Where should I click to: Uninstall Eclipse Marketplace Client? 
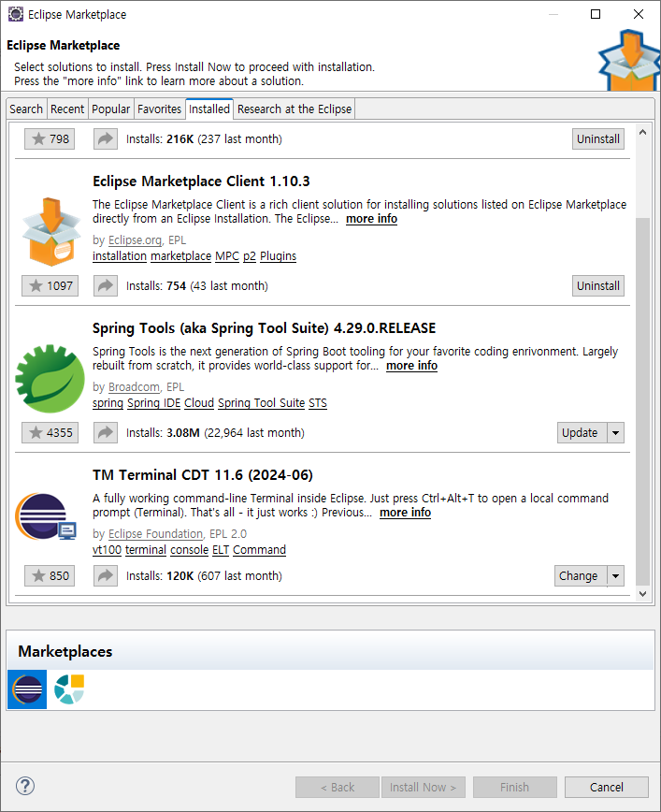[x=597, y=286]
